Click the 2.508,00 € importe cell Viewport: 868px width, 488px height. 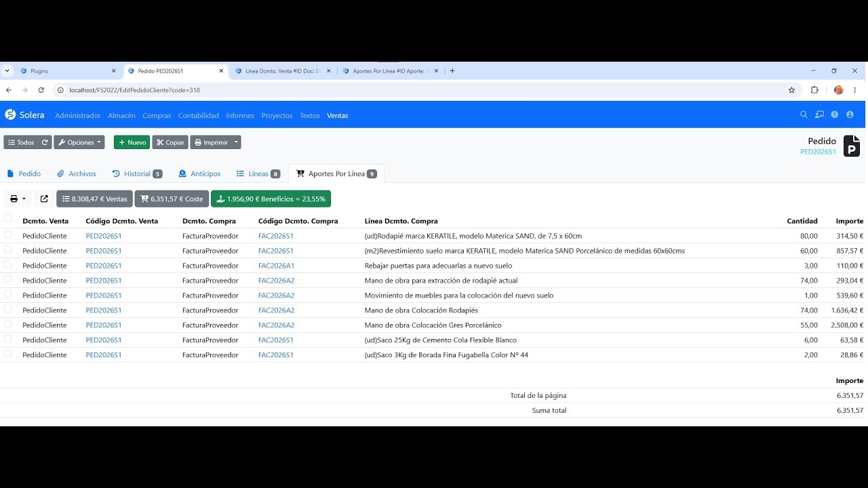click(847, 325)
